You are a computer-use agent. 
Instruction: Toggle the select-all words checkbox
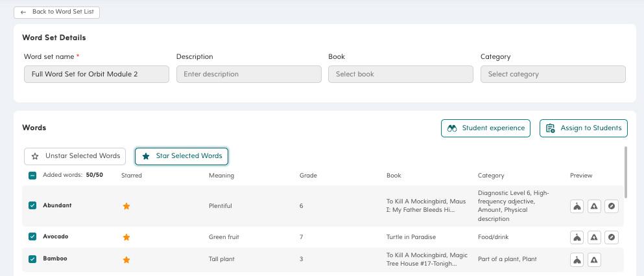32,176
